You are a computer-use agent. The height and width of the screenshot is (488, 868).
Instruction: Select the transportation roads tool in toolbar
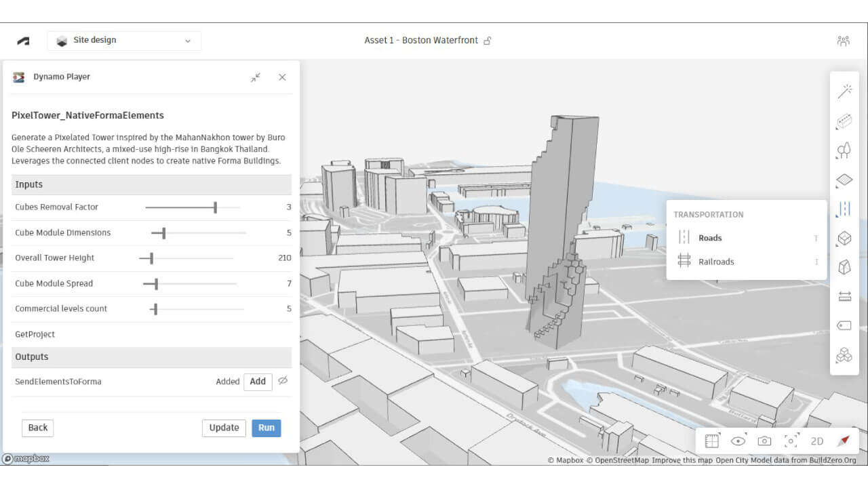click(844, 209)
